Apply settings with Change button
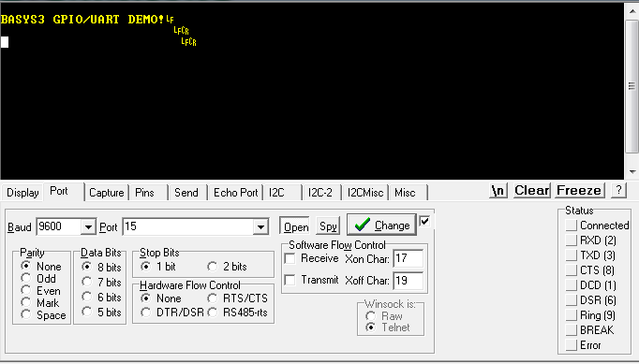Viewport: 639px width, 364px height. (382, 225)
